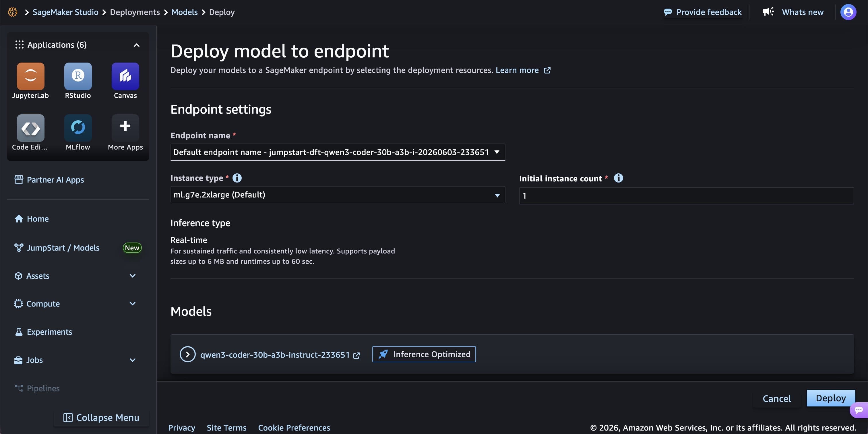Click the SageMaker logo in breadcrumb
868x434 pixels.
[x=12, y=12]
